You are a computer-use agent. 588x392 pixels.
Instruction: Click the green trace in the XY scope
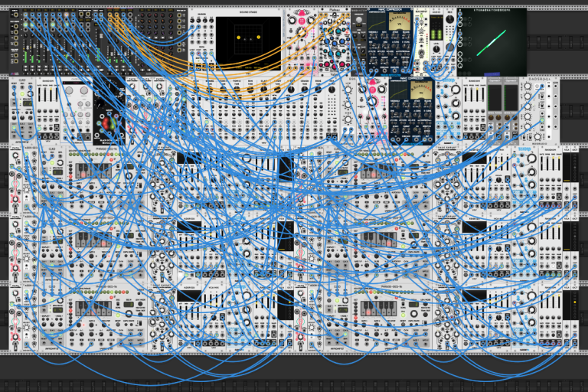492,43
